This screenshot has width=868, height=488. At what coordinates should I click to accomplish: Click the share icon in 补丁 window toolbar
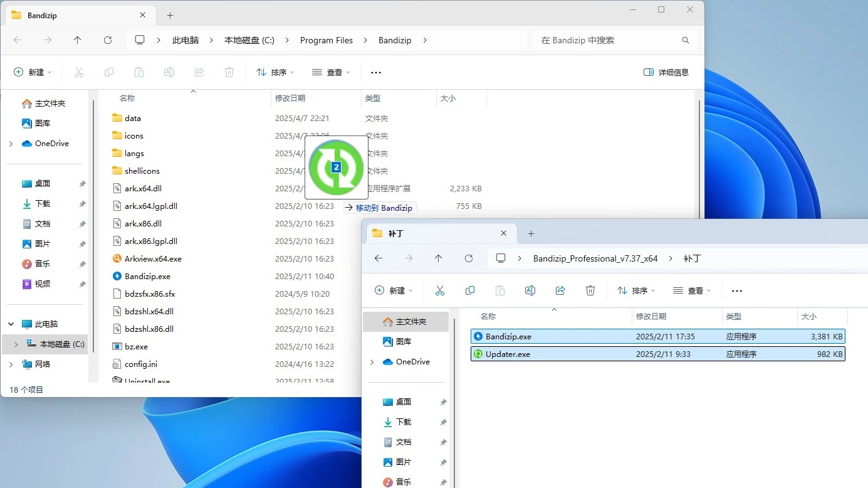(x=560, y=291)
